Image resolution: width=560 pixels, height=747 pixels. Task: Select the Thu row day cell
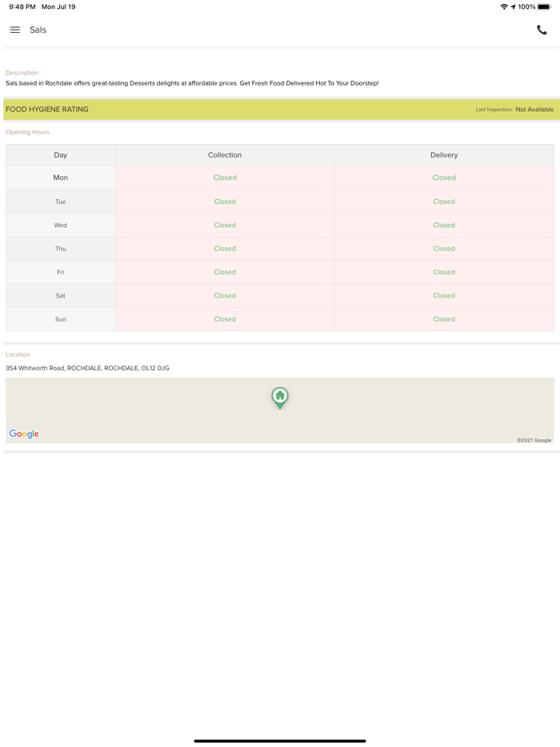61,249
